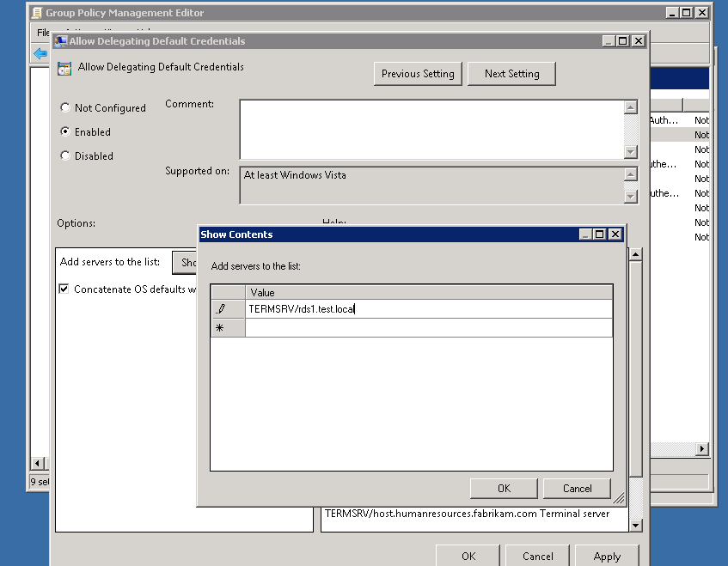The width and height of the screenshot is (728, 566).
Task: Click the Comment text box
Action: [431, 130]
